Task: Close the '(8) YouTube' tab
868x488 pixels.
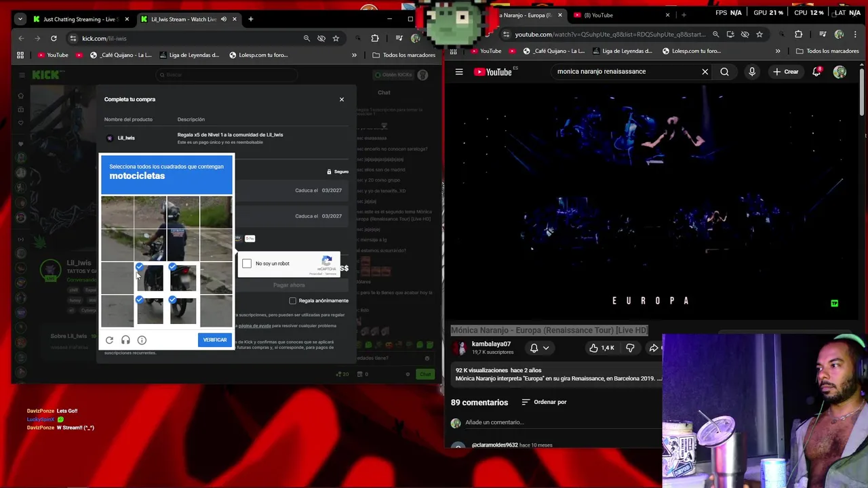Action: [667, 15]
